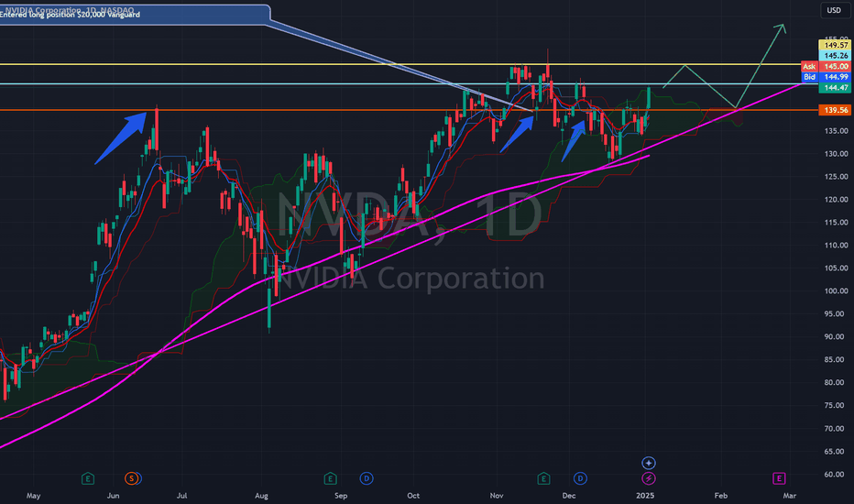
Task: Click the Dec label on the time axis
Action: (569, 496)
